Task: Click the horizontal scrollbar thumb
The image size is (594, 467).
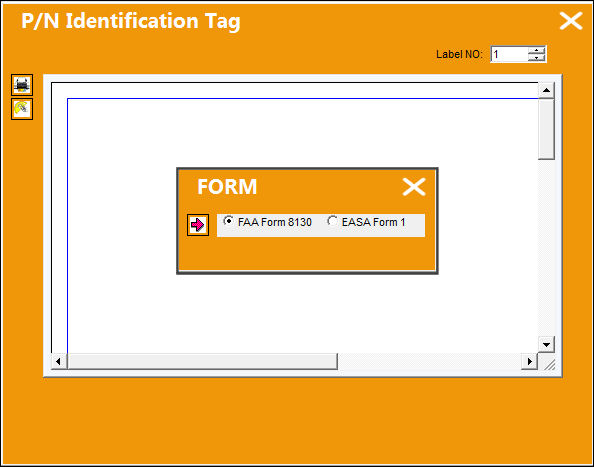Action: (202, 361)
